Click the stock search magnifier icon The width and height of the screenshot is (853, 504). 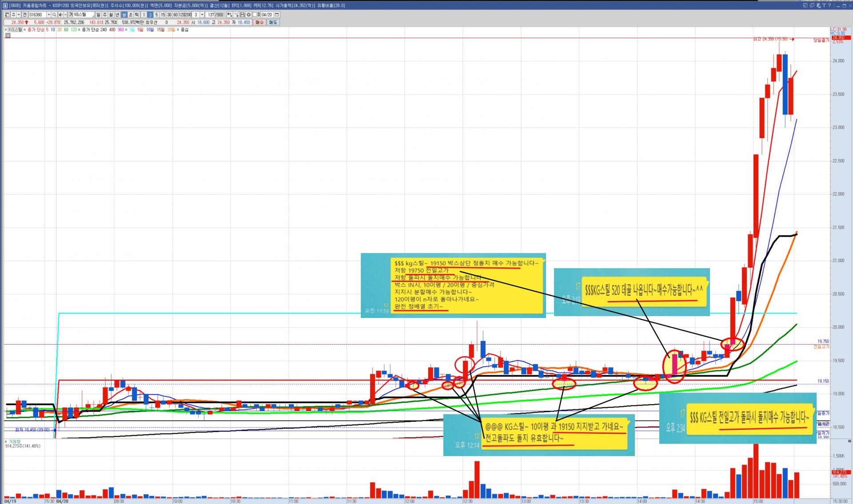pyautogui.click(x=54, y=15)
